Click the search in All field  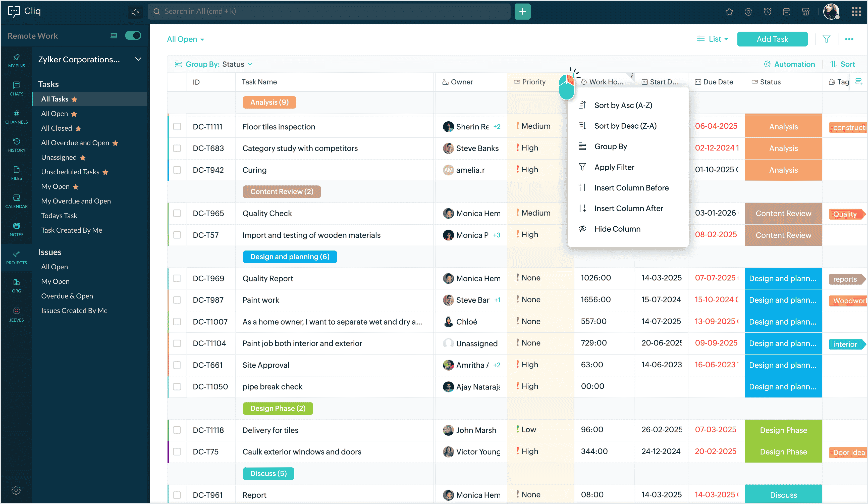click(x=329, y=11)
